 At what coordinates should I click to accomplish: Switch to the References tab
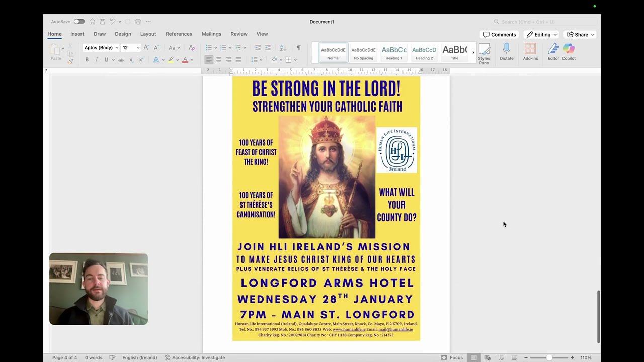(x=179, y=34)
